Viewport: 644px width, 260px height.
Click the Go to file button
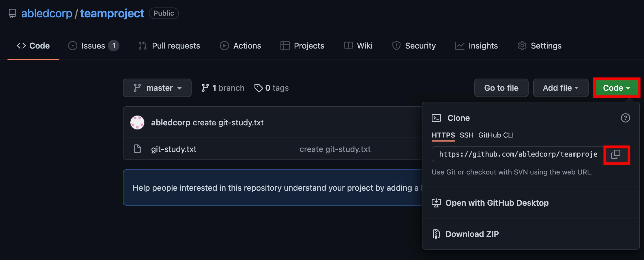pos(501,88)
